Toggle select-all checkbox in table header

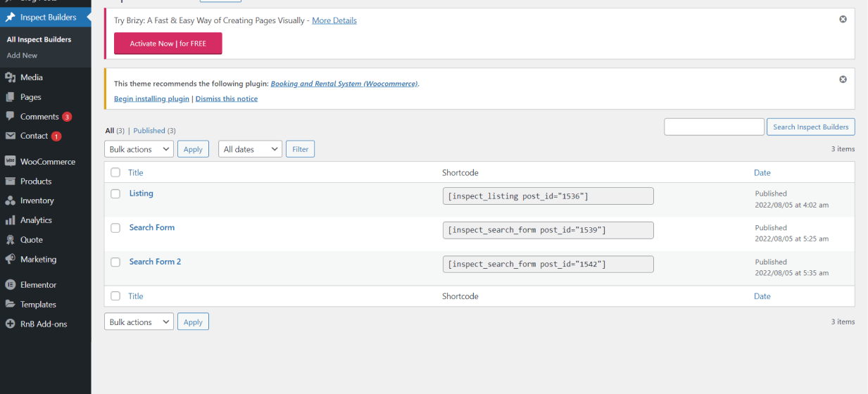coord(115,173)
